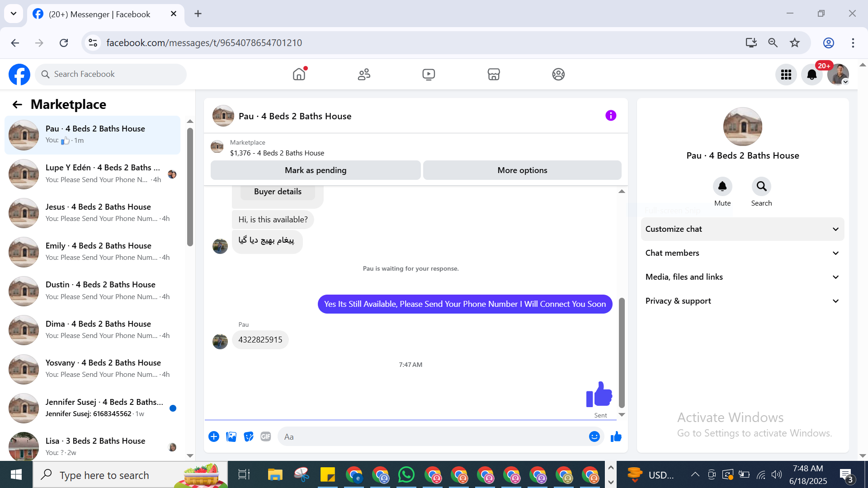Open the Home feed icon
868x488 pixels.
[x=299, y=74]
